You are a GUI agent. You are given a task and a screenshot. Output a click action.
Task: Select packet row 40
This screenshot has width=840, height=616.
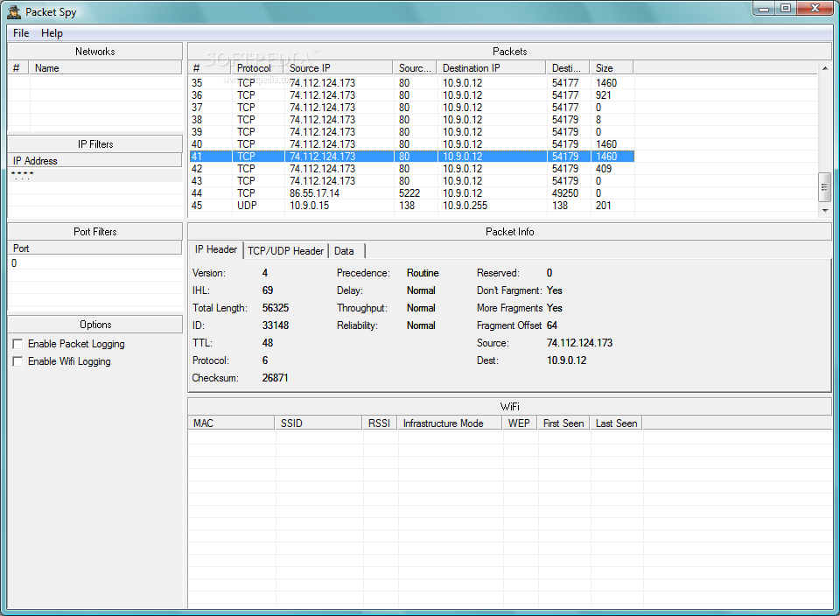411,144
